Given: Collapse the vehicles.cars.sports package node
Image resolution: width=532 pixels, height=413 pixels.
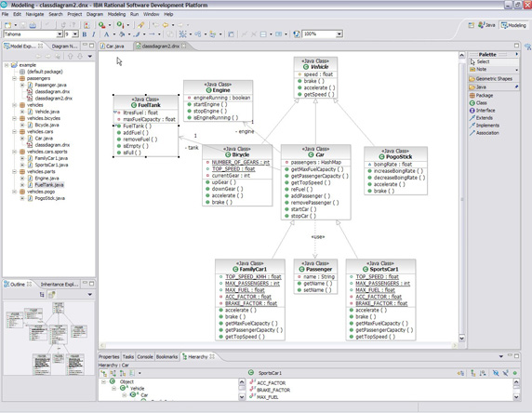Looking at the screenshot, I should click(15, 152).
